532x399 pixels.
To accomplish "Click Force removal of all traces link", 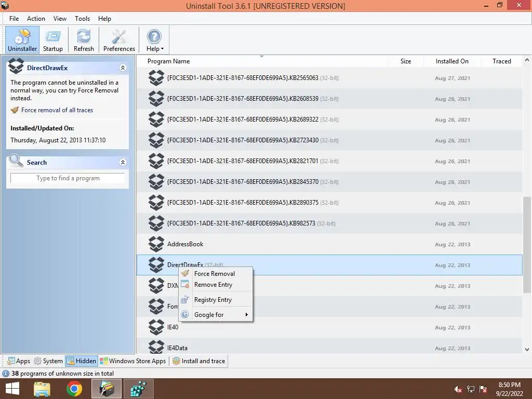I will (x=57, y=110).
